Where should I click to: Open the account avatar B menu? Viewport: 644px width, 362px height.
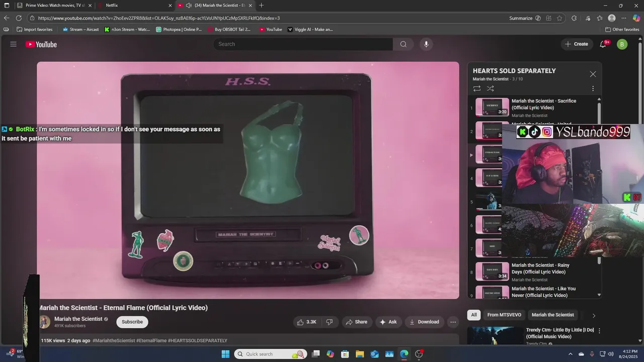point(622,44)
